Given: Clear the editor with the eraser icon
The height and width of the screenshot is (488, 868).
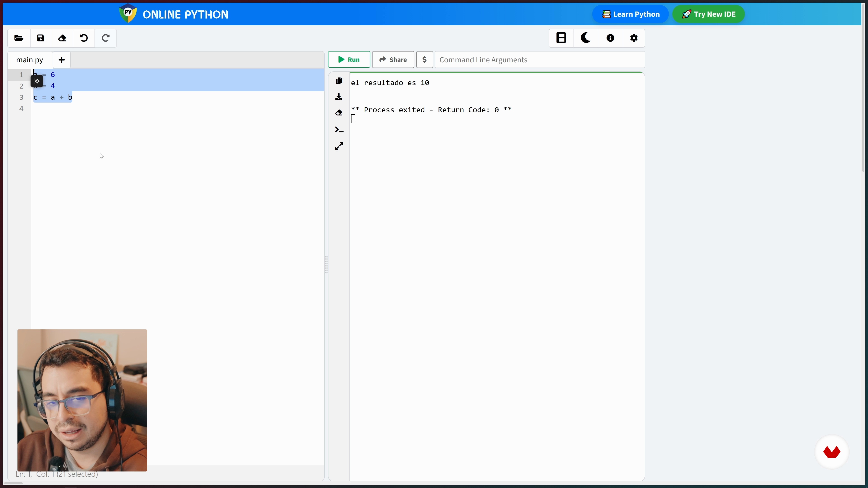Looking at the screenshot, I should point(62,38).
